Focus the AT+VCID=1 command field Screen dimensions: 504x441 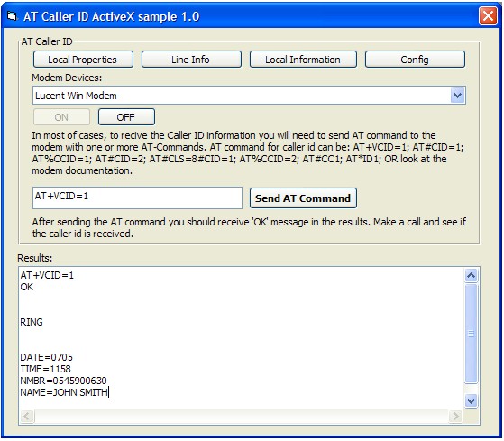tap(137, 198)
